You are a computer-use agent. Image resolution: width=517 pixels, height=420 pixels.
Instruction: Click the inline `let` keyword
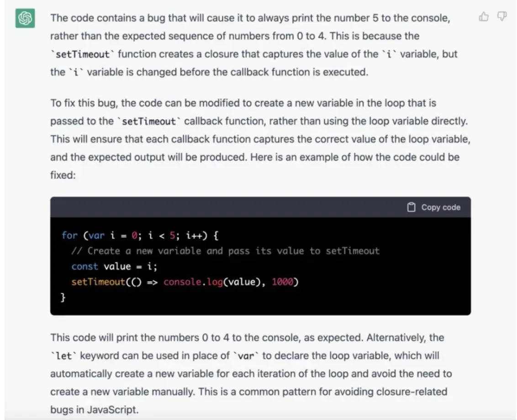(63, 356)
